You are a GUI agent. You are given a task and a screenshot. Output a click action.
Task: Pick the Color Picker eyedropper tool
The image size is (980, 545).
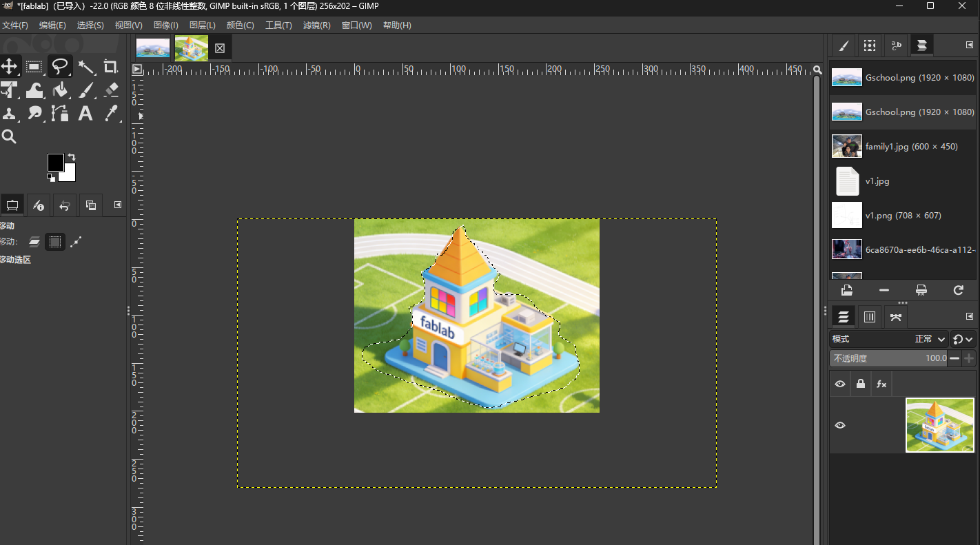tap(110, 113)
